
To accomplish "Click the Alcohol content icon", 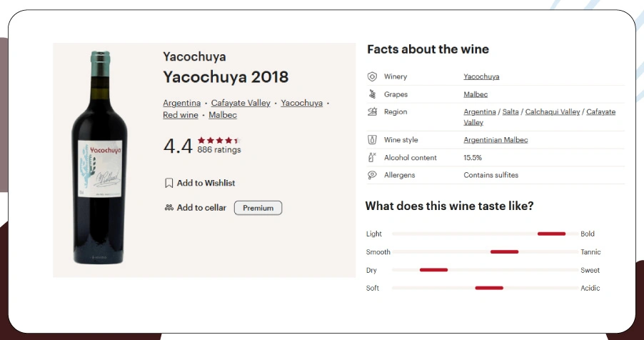I will click(372, 158).
